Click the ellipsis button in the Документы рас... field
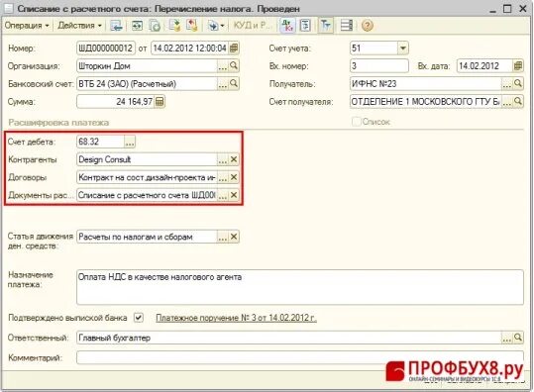The image size is (534, 392). coord(222,195)
